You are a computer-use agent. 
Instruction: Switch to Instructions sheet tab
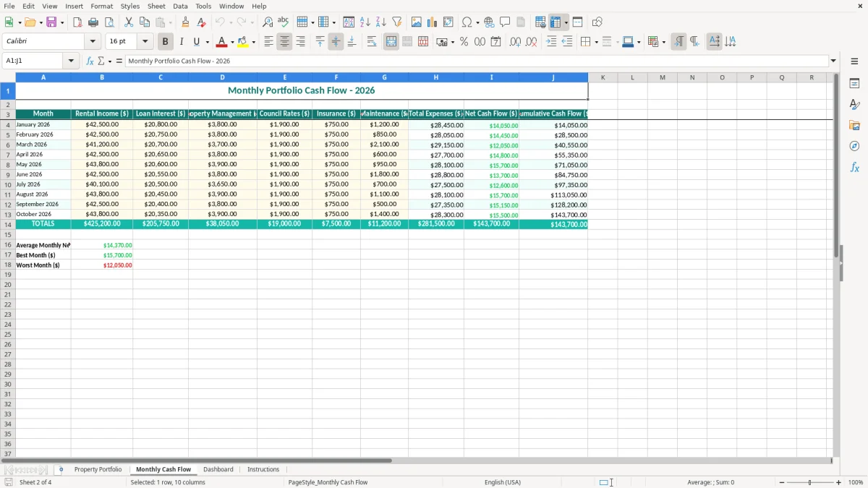pos(263,470)
